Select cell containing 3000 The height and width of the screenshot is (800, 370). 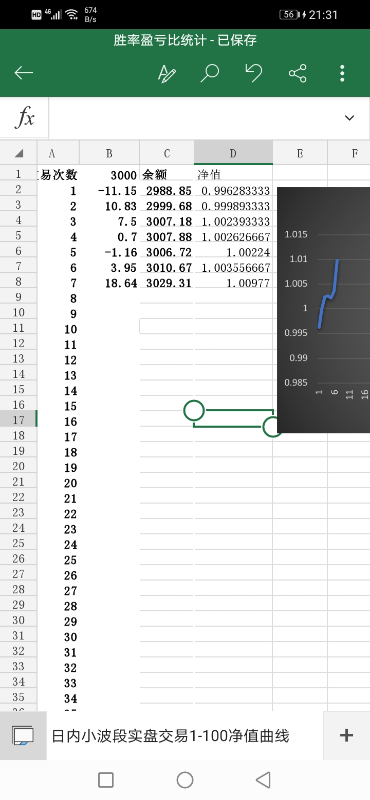coord(109,174)
